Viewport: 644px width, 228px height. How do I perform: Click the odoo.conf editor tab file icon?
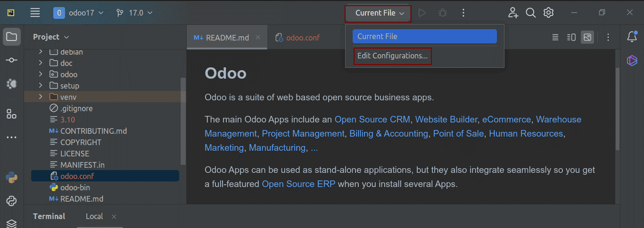tap(279, 38)
